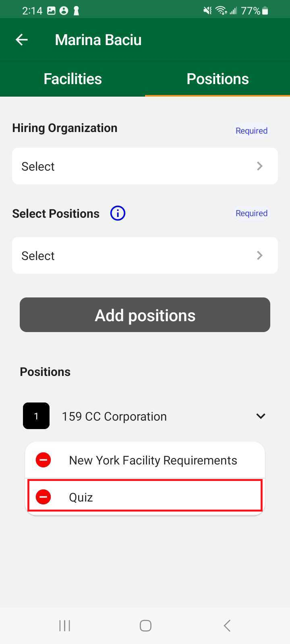Viewport: 290px width, 644px height.
Task: Open the Select Positions dropdown
Action: click(145, 256)
